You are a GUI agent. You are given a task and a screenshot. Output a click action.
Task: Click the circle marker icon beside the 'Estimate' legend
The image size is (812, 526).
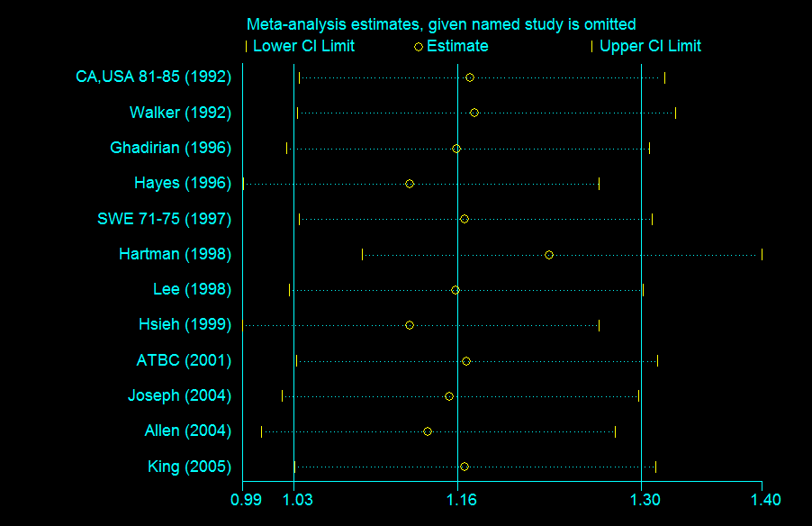[419, 47]
